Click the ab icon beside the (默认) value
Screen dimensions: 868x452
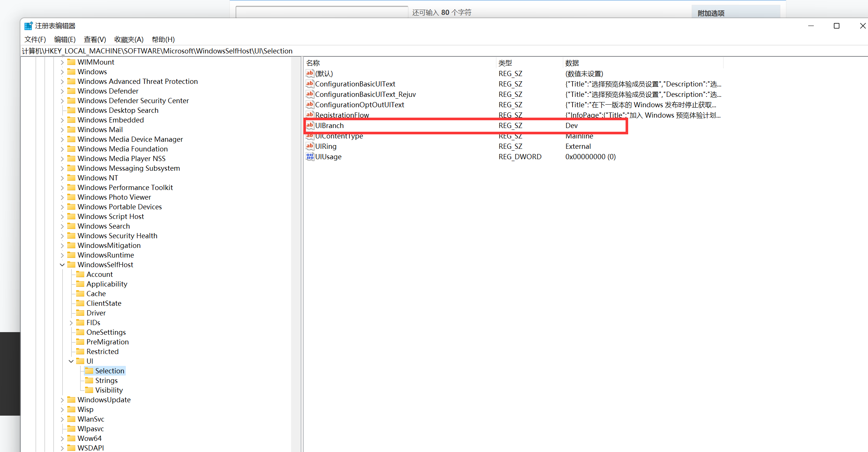click(x=310, y=73)
